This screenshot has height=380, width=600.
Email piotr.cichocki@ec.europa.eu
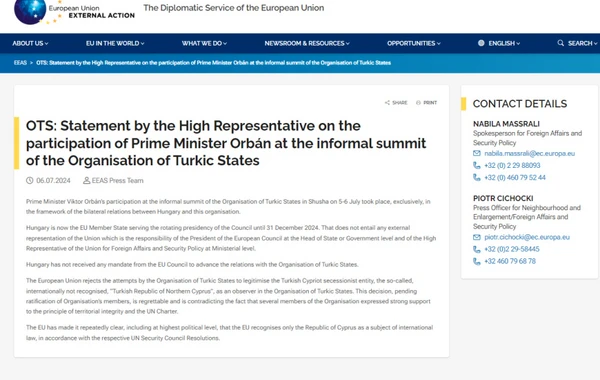pos(527,237)
